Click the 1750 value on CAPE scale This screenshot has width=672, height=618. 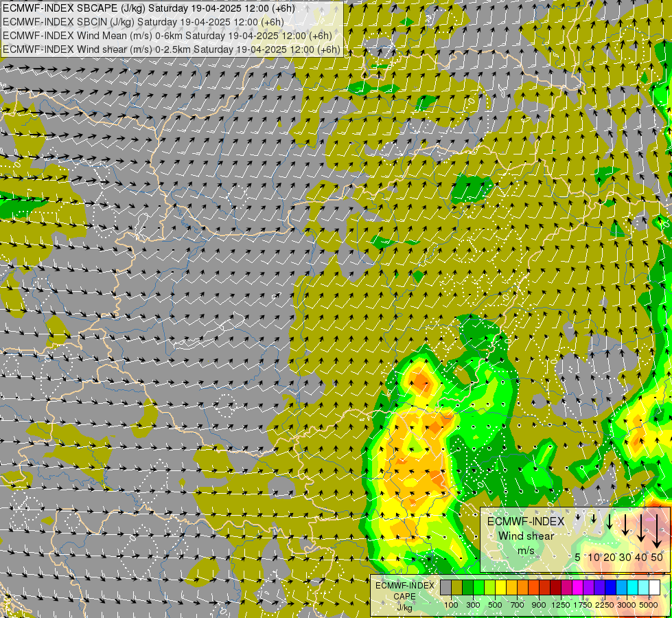pyautogui.click(x=583, y=605)
